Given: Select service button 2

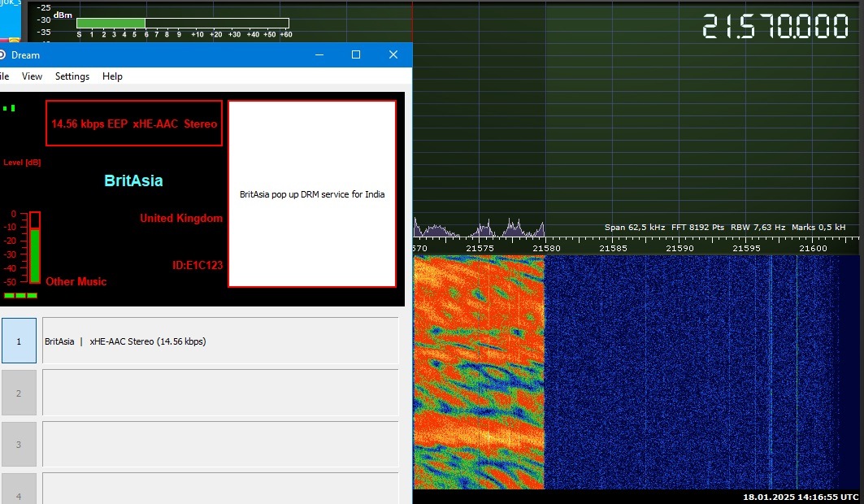Looking at the screenshot, I should (19, 393).
